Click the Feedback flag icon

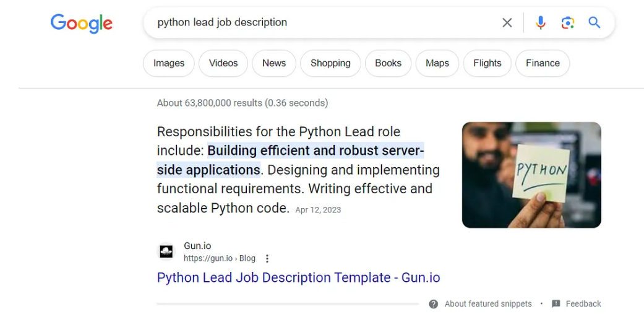tap(556, 303)
